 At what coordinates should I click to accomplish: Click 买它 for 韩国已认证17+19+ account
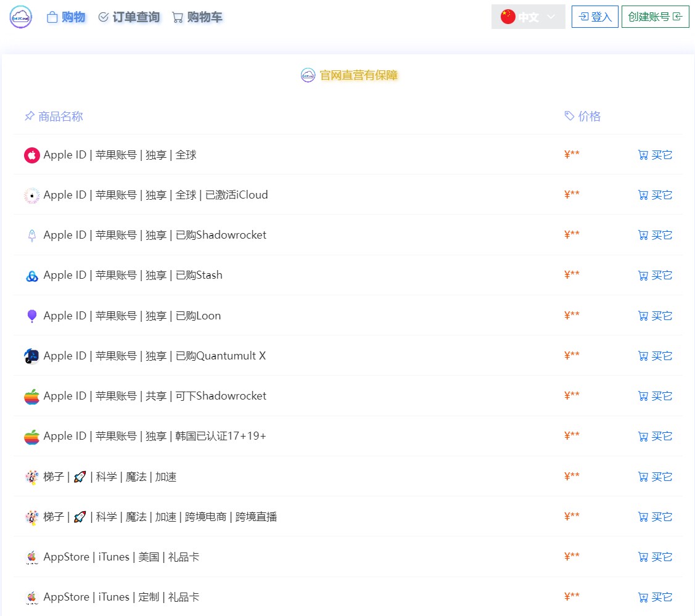pos(655,437)
